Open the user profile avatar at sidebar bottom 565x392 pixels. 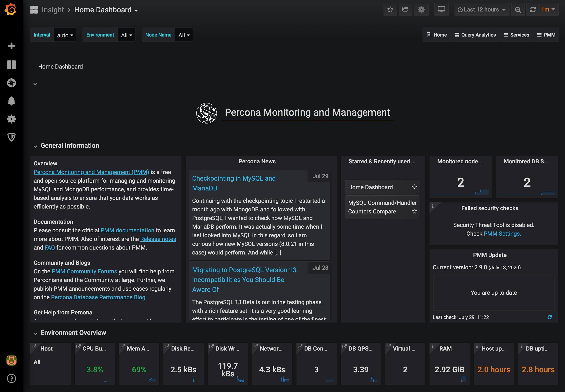pos(11,361)
